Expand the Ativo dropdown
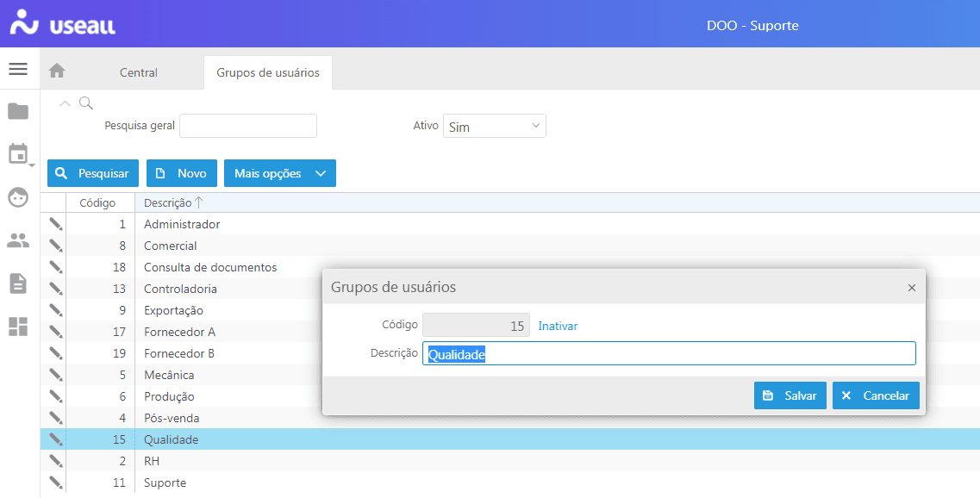Viewport: 980px width, 498px height. [x=494, y=127]
